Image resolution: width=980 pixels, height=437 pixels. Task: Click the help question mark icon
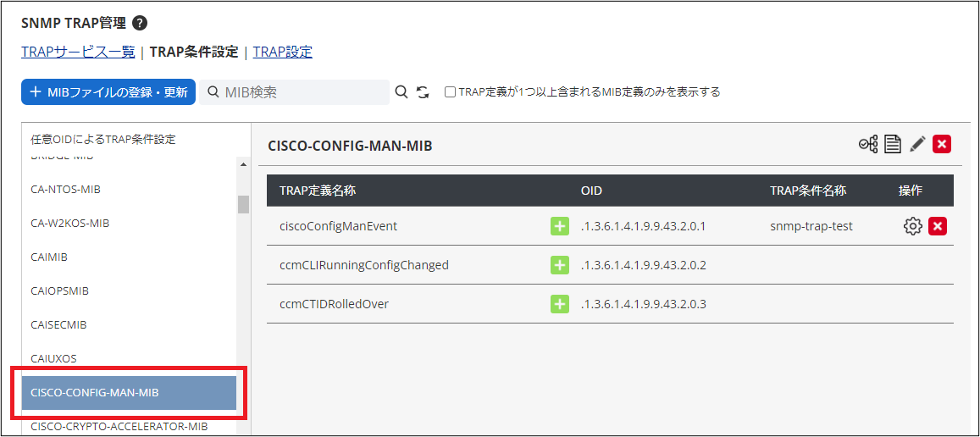click(x=140, y=23)
